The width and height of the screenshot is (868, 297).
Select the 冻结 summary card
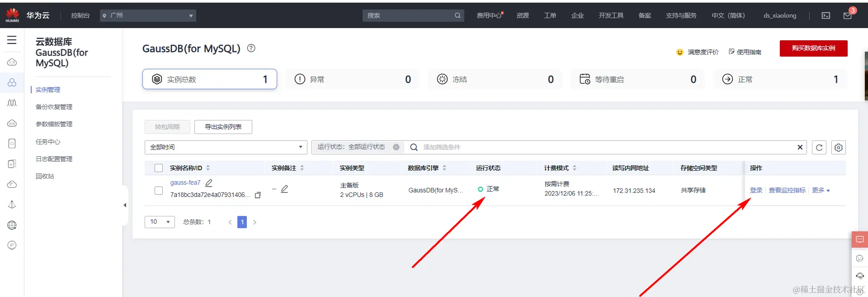click(x=495, y=79)
